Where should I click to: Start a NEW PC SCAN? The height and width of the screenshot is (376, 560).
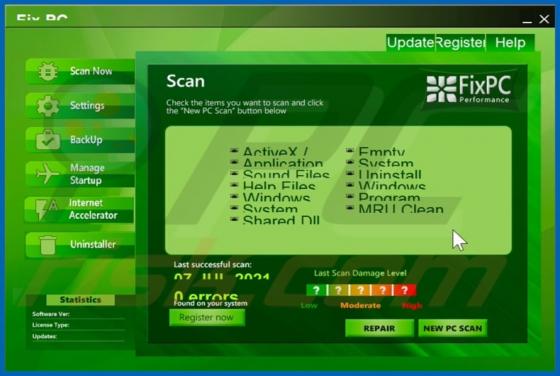point(452,328)
